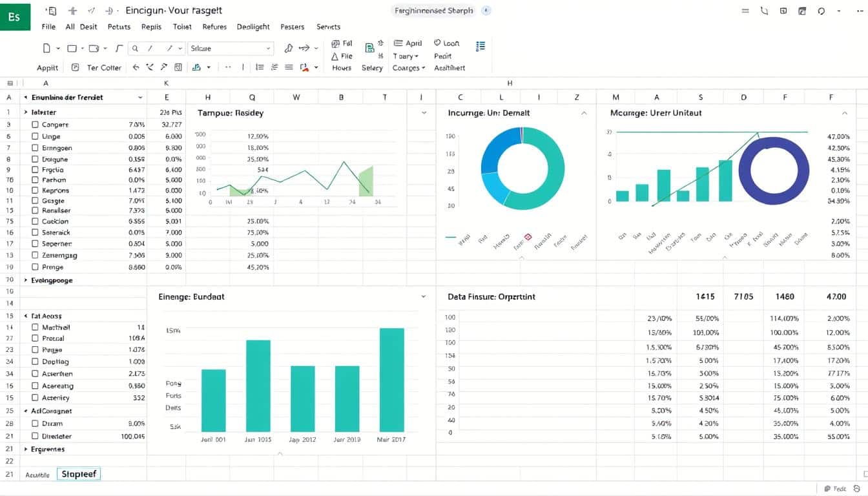Expand the Evelngpooge group

[26, 280]
